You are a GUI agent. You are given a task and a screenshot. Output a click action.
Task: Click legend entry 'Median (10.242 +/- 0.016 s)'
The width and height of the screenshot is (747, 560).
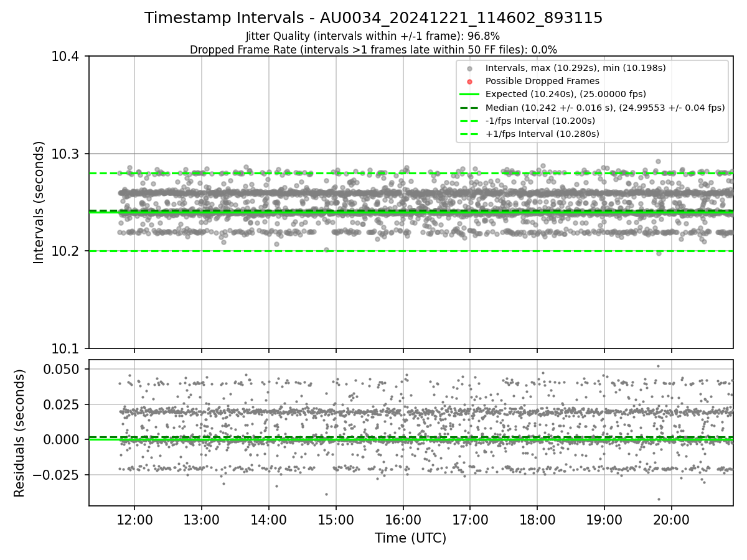pyautogui.click(x=605, y=108)
